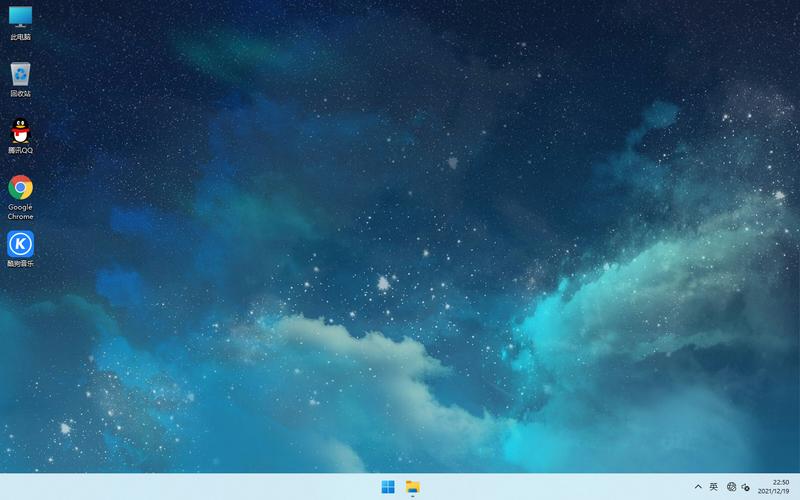Open File Explorer from the taskbar
The image size is (800, 500).
pyautogui.click(x=413, y=487)
